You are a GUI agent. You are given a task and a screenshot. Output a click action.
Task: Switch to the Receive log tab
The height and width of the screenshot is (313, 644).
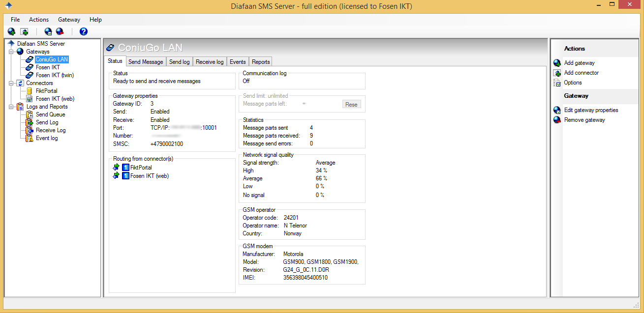pos(210,62)
